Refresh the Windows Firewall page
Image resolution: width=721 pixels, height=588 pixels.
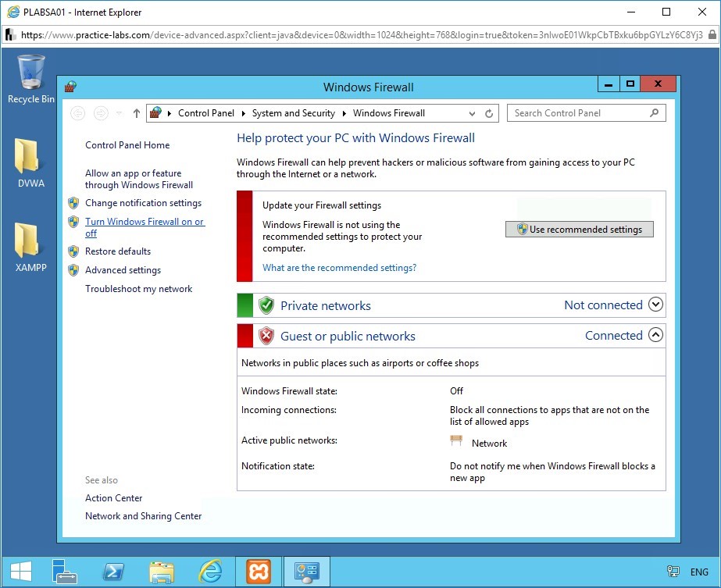click(489, 113)
